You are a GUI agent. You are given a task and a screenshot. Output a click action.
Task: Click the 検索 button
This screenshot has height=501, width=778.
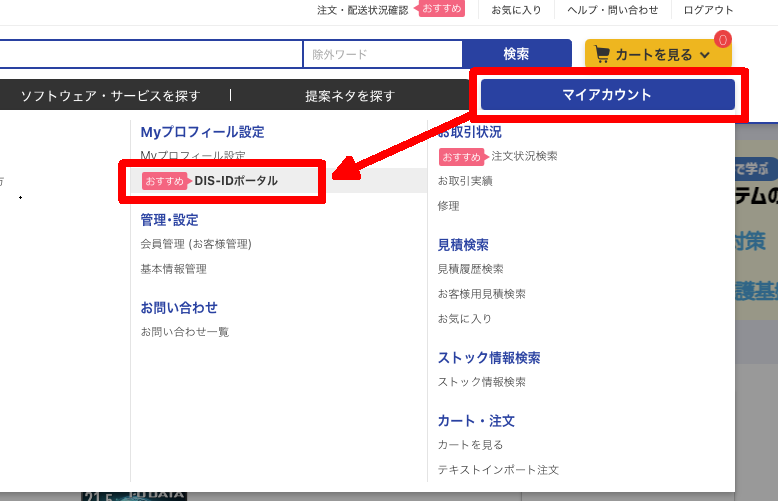(517, 54)
